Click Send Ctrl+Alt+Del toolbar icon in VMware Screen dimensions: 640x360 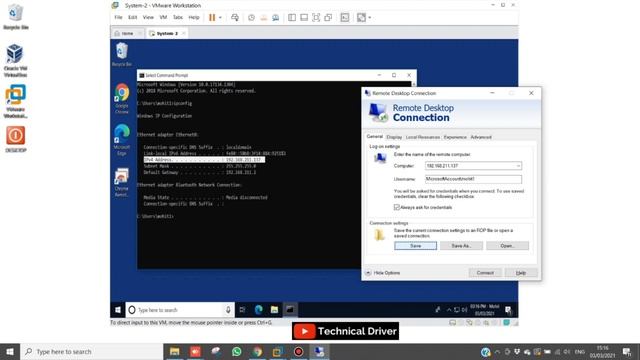tap(235, 18)
